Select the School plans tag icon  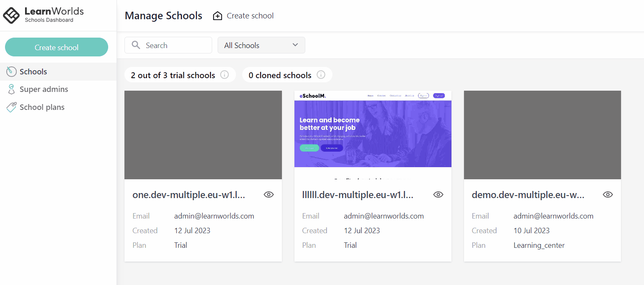tap(12, 107)
